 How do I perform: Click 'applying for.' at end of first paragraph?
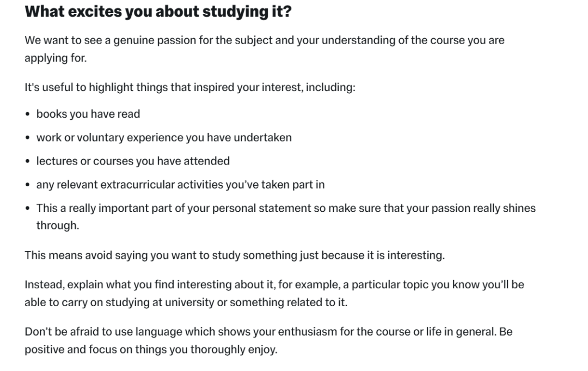click(x=56, y=58)
